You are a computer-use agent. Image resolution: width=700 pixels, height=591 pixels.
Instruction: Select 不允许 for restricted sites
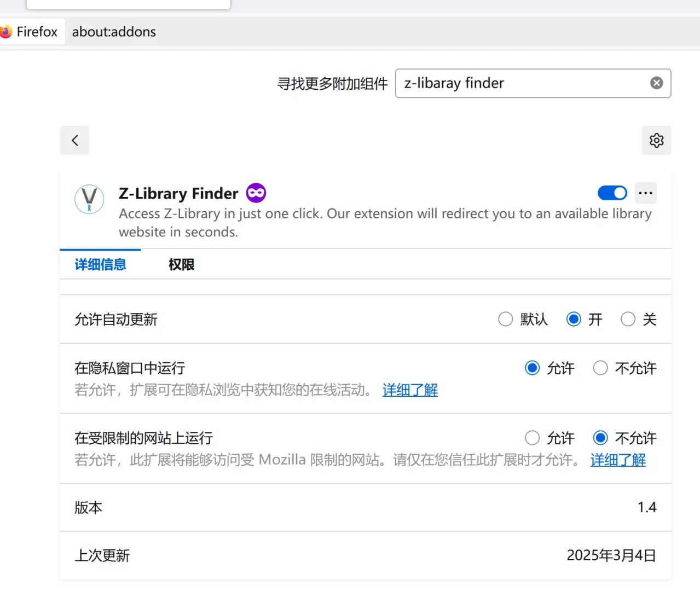(600, 438)
